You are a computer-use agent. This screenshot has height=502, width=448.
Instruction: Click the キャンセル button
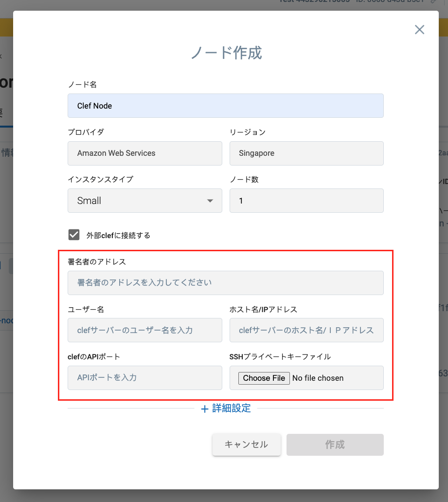(x=247, y=445)
